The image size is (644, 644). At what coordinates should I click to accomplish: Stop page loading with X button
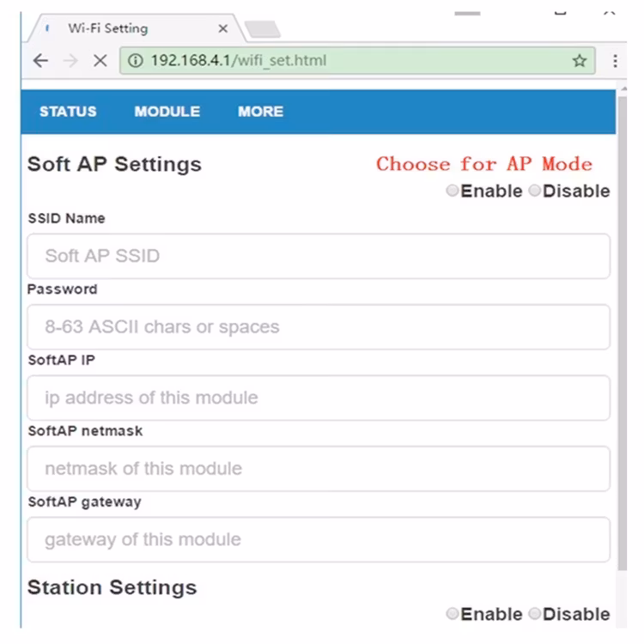pyautogui.click(x=100, y=61)
